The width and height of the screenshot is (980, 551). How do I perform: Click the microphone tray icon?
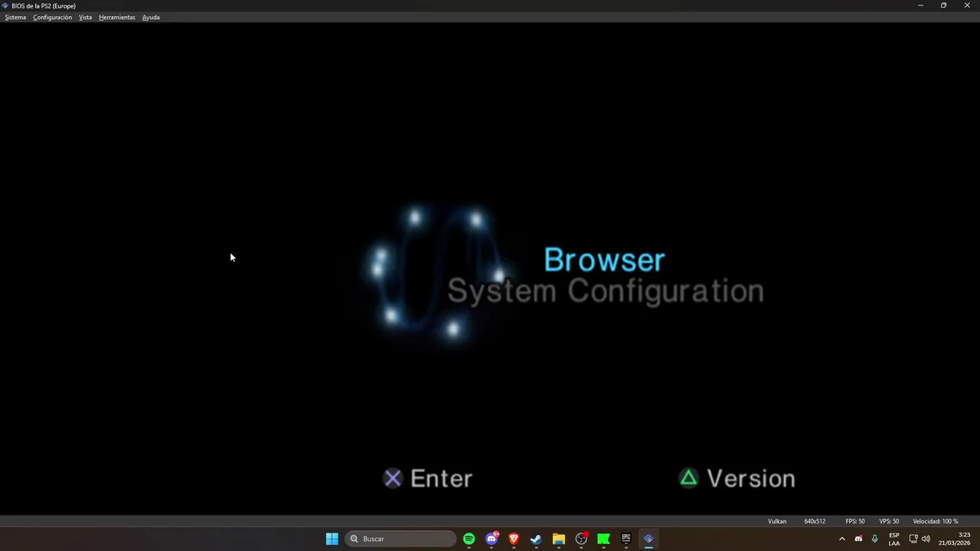(x=874, y=539)
